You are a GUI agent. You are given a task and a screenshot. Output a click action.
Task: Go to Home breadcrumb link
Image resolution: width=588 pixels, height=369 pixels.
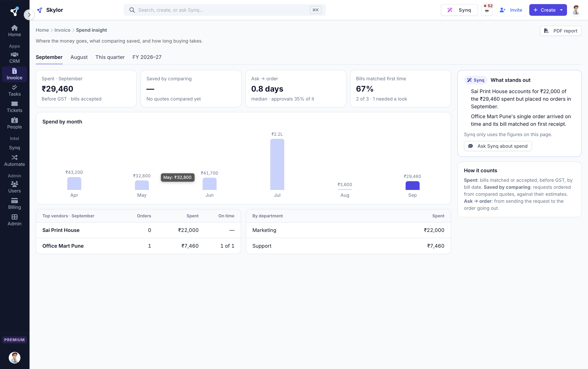(x=42, y=30)
